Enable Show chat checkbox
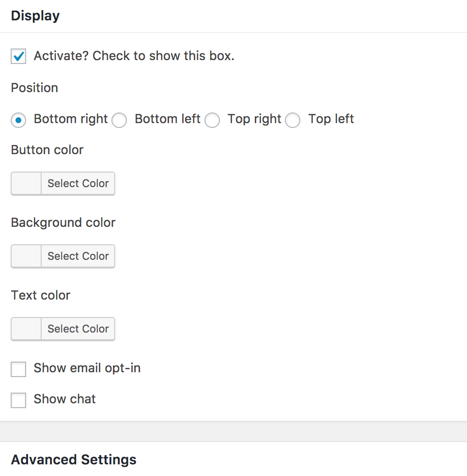 tap(18, 400)
